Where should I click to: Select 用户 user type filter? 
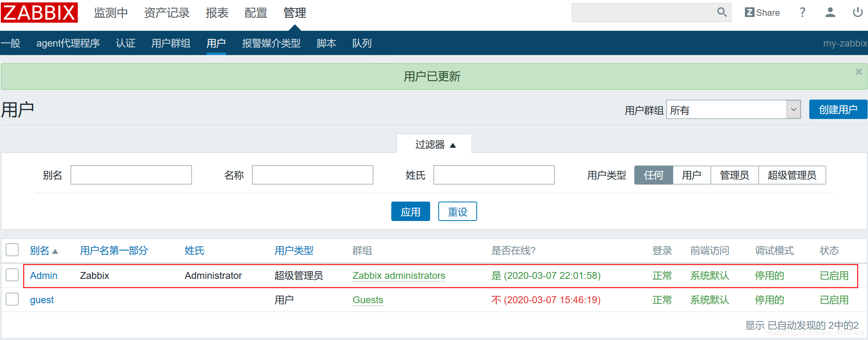(692, 175)
